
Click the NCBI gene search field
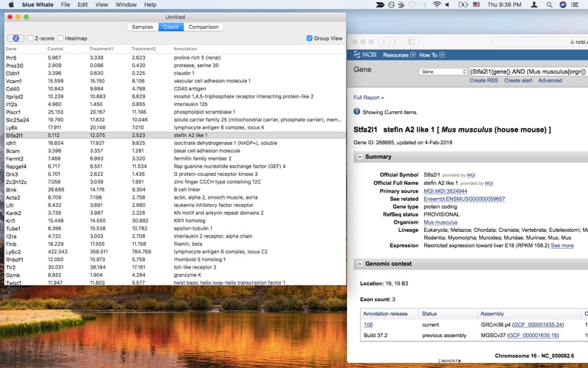click(x=528, y=71)
